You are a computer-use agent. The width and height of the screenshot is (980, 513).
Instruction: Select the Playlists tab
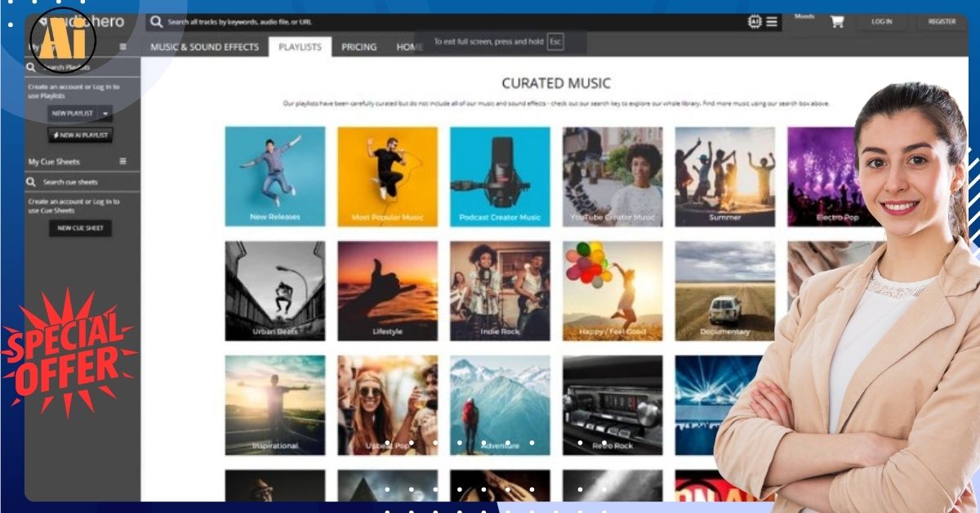point(300,47)
